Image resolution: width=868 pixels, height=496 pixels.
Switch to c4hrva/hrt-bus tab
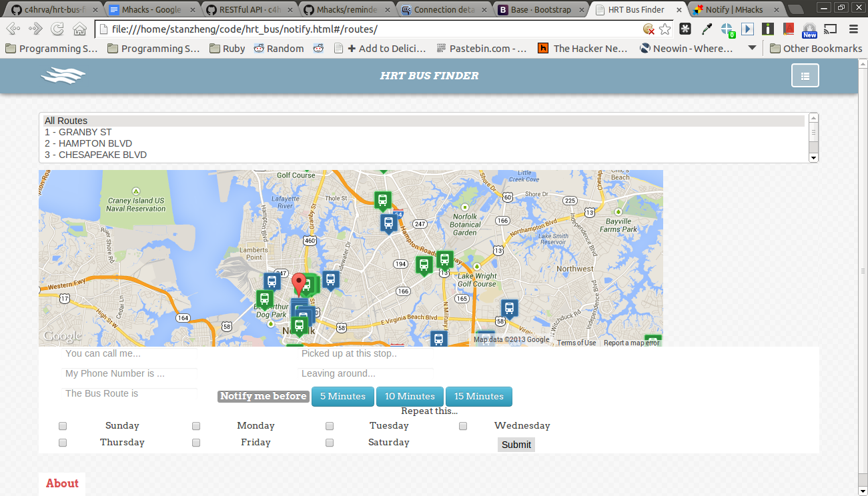53,9
